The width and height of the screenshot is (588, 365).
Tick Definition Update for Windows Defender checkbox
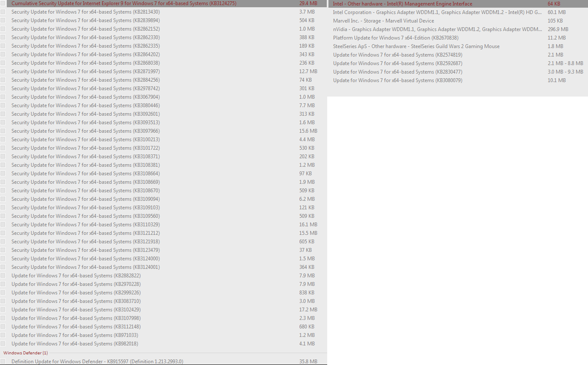(x=3, y=362)
